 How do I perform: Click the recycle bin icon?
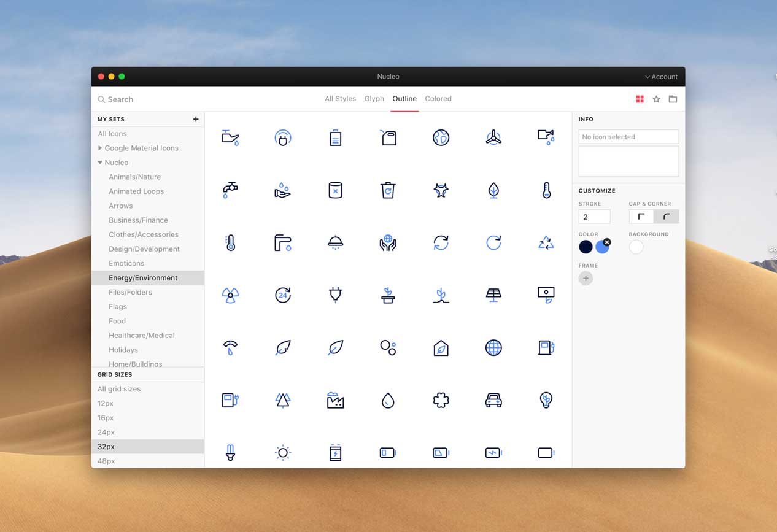point(388,190)
